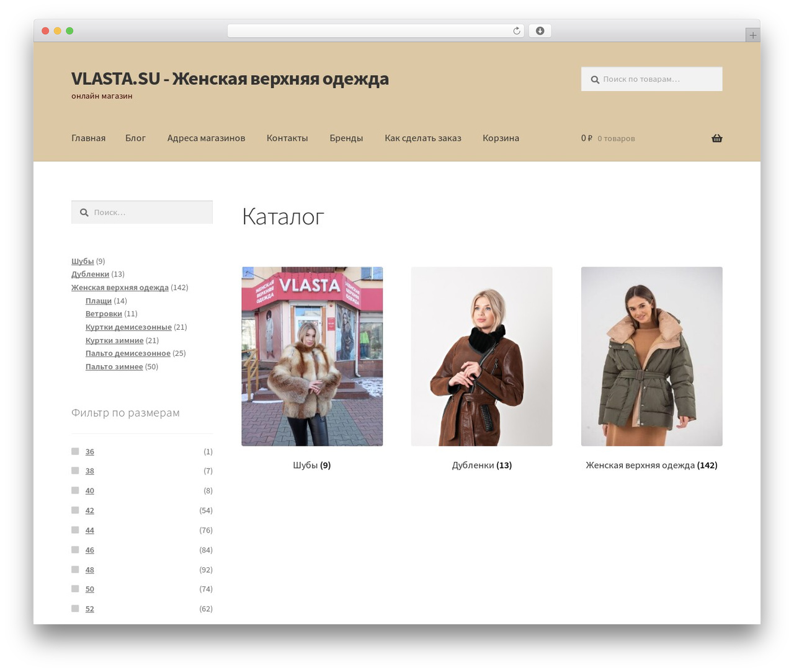Open the Бренды menu item
Image resolution: width=794 pixels, height=672 pixels.
tap(346, 138)
